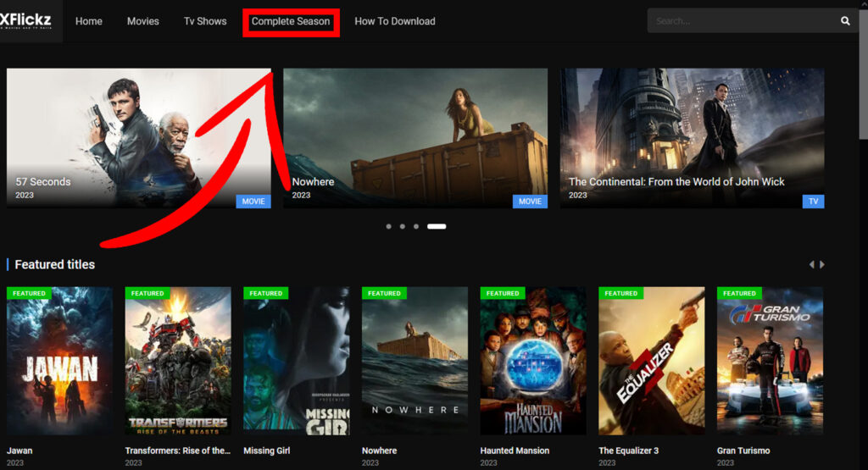Click the Missing Girl title link
The height and width of the screenshot is (470, 868).
pos(267,451)
